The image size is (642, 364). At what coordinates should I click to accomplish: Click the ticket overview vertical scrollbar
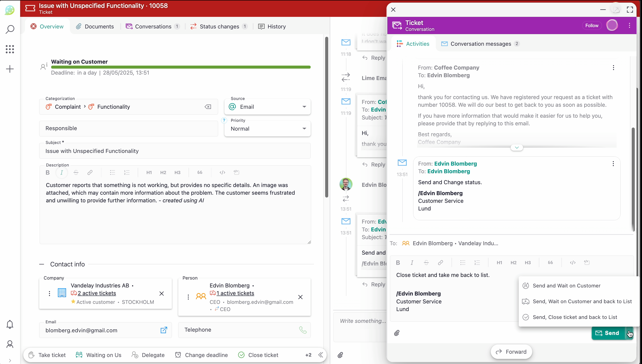coord(326,117)
